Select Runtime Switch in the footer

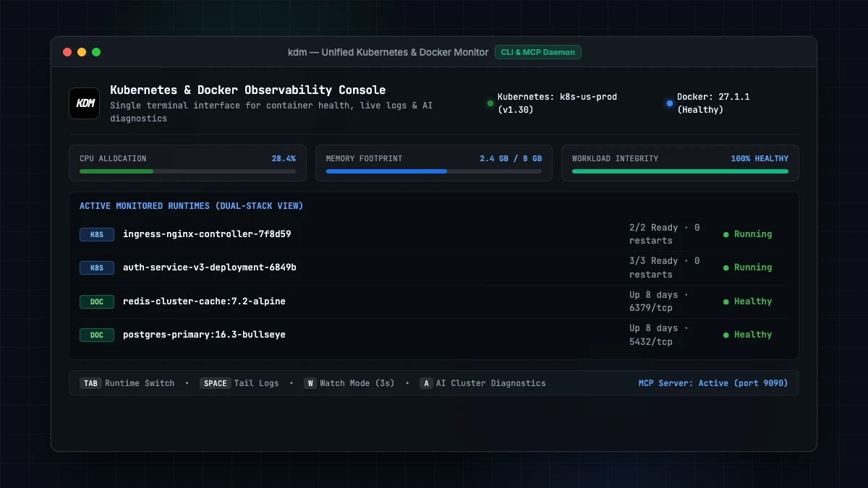click(140, 383)
